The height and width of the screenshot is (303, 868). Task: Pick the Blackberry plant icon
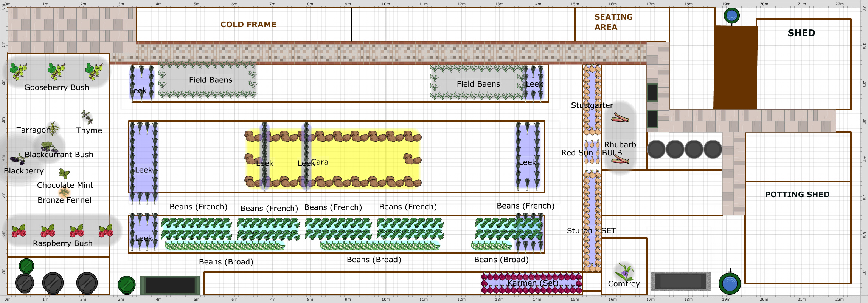click(18, 159)
